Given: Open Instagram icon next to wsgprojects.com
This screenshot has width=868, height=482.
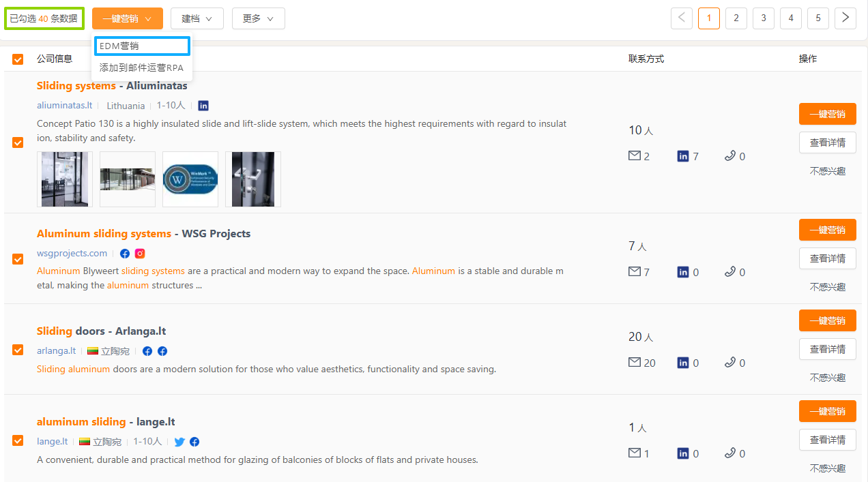Looking at the screenshot, I should [140, 254].
